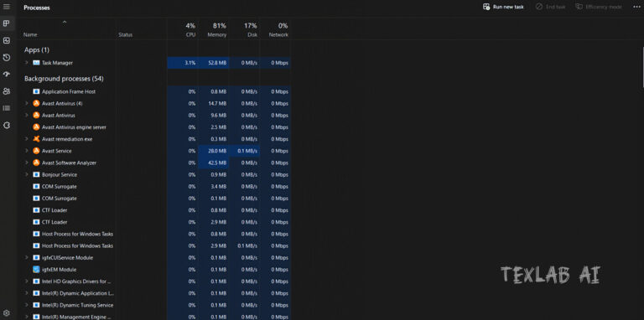Click the Avast Service orange icon

point(36,151)
